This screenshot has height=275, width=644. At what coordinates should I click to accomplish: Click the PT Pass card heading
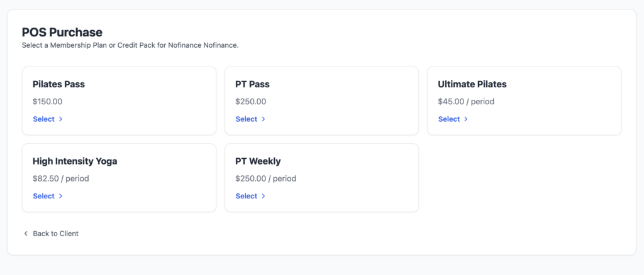(x=252, y=84)
